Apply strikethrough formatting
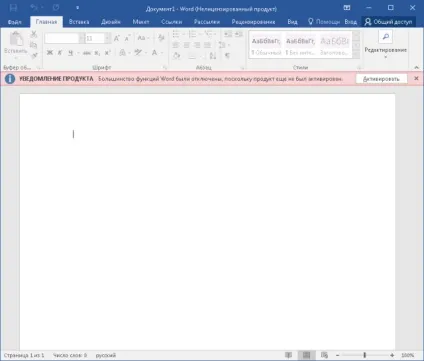The image size is (424, 361). click(x=87, y=53)
